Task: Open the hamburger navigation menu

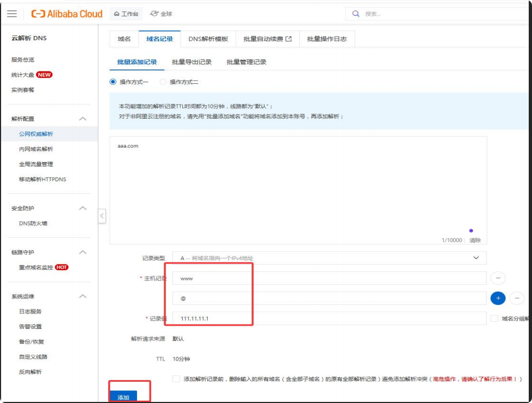Action: [12, 14]
